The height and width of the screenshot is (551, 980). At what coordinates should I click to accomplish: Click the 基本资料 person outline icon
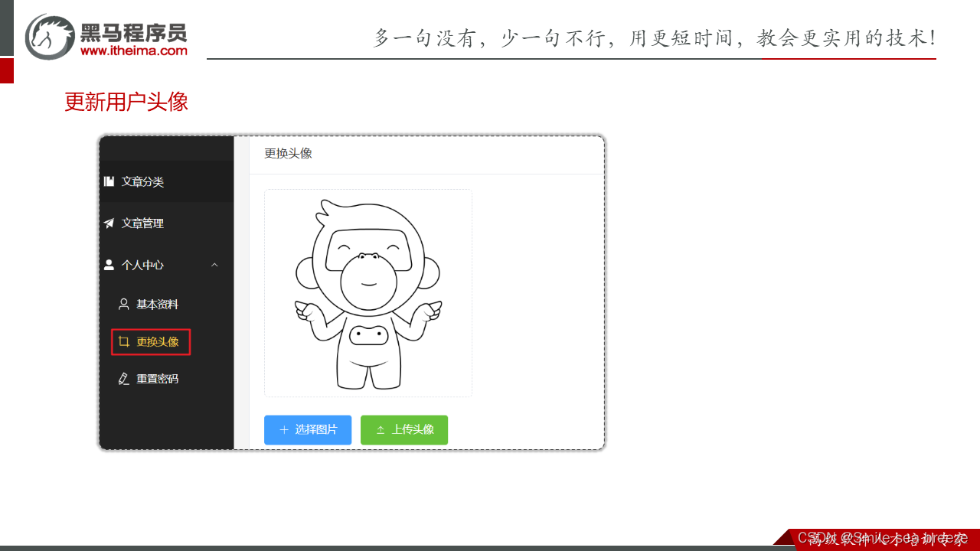123,305
